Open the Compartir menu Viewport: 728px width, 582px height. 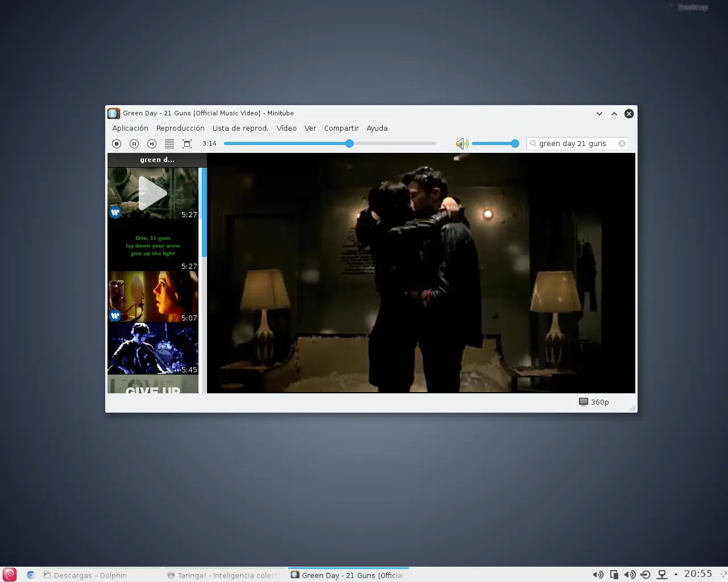point(341,128)
